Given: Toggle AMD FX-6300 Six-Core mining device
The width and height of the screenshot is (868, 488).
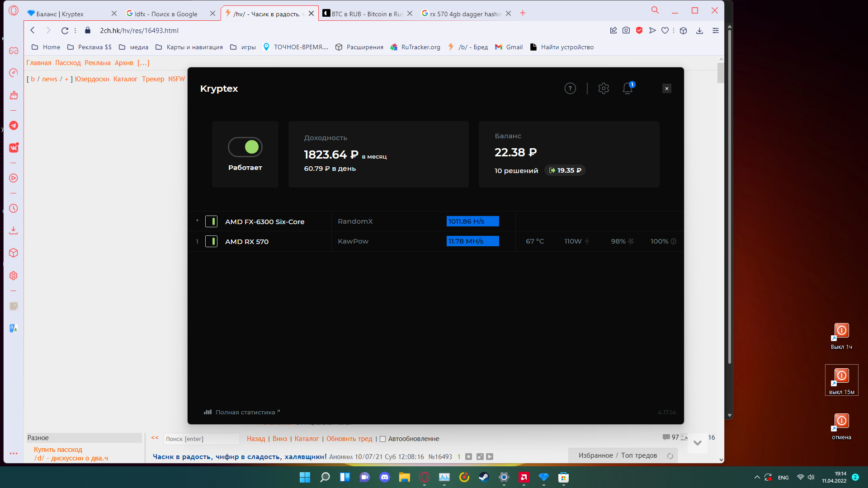Looking at the screenshot, I should (211, 221).
